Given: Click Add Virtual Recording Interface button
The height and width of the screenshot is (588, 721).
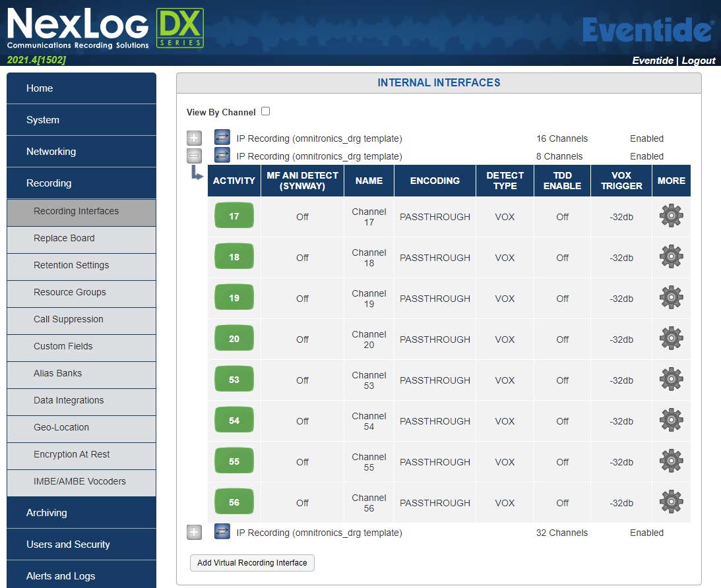Looking at the screenshot, I should click(x=252, y=563).
